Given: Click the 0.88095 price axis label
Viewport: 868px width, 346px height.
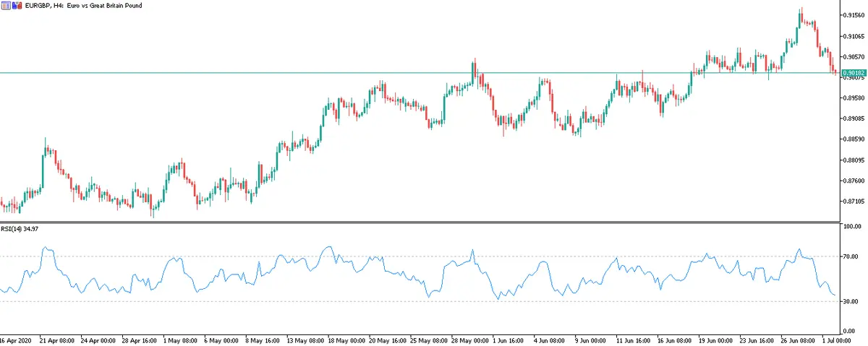Looking at the screenshot, I should (854, 160).
